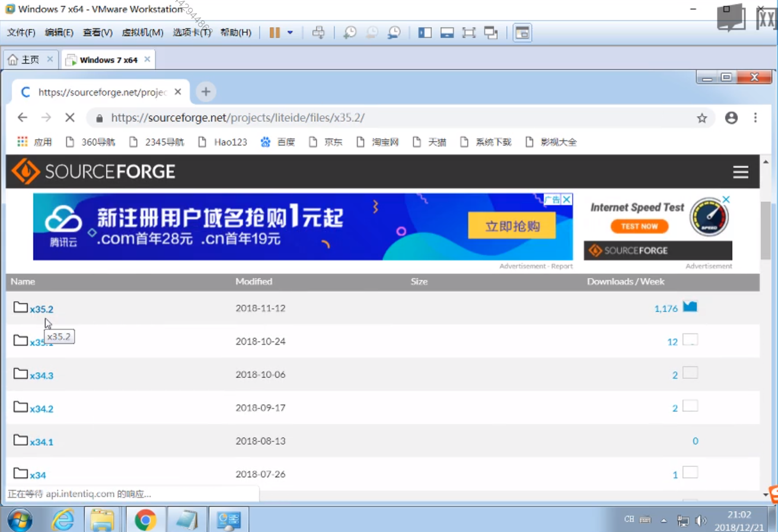Bookmark this page with the star icon
Viewport: 778px width, 532px height.
702,118
